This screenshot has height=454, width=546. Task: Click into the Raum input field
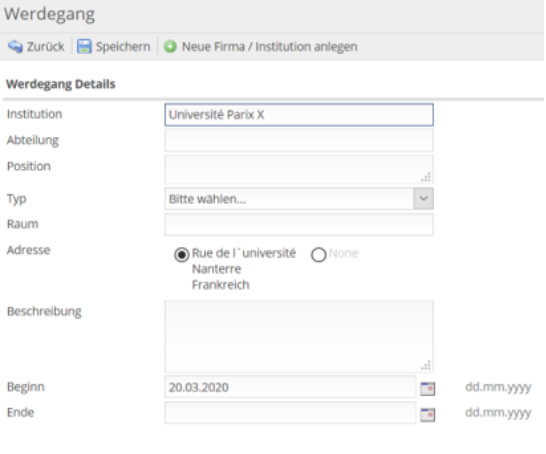click(x=299, y=225)
